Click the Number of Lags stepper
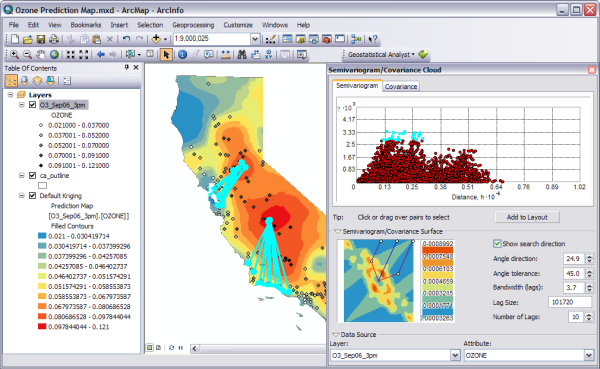 point(589,317)
